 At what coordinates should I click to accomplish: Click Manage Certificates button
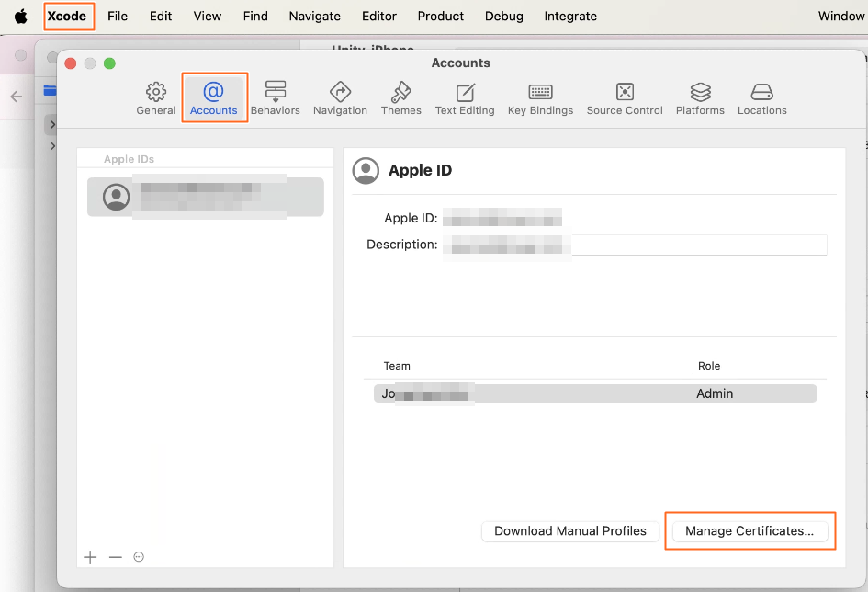pos(750,530)
